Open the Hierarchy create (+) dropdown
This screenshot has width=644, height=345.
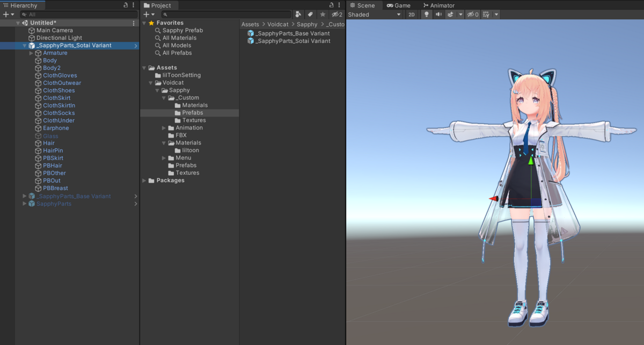click(8, 15)
